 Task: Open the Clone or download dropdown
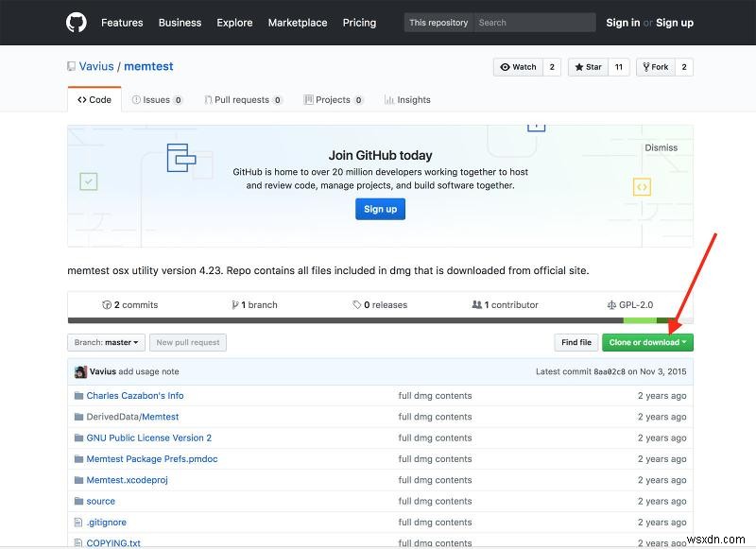pos(647,342)
